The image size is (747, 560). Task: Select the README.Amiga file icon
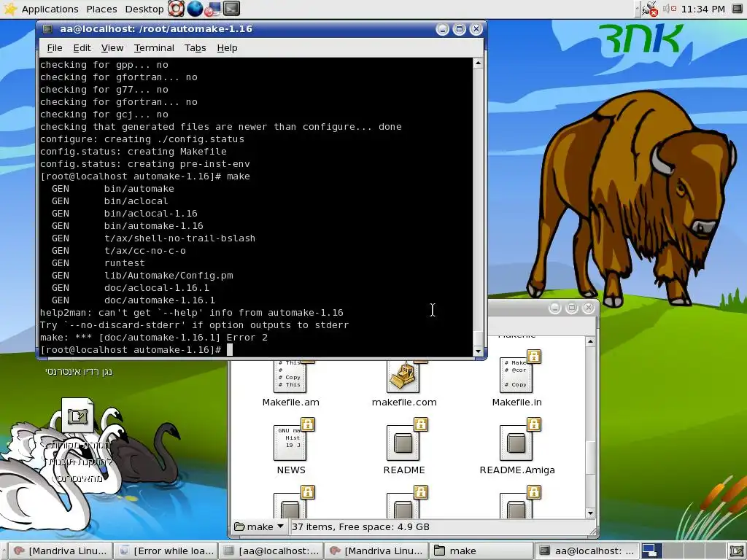point(517,440)
